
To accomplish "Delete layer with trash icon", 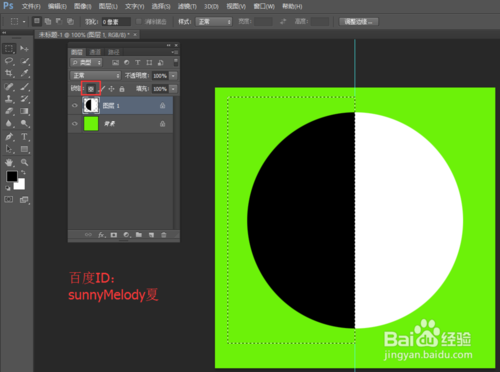I will point(164,235).
